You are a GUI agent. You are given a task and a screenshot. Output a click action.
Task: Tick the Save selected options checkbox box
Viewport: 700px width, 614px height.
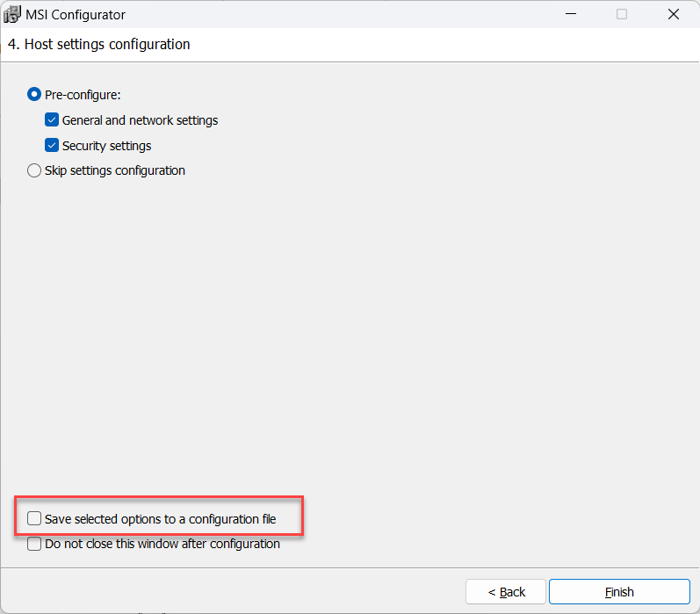34,519
